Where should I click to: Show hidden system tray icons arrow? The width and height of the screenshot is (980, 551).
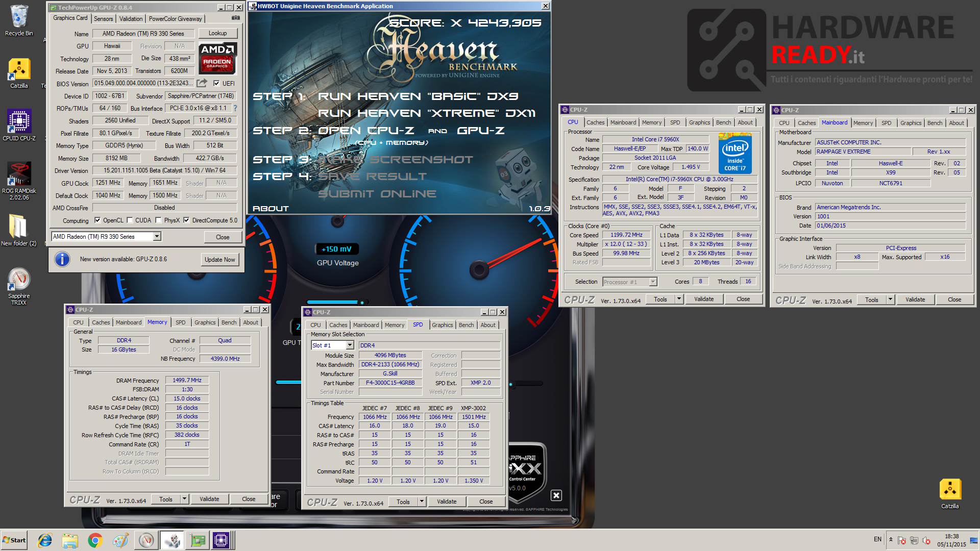pyautogui.click(x=891, y=540)
